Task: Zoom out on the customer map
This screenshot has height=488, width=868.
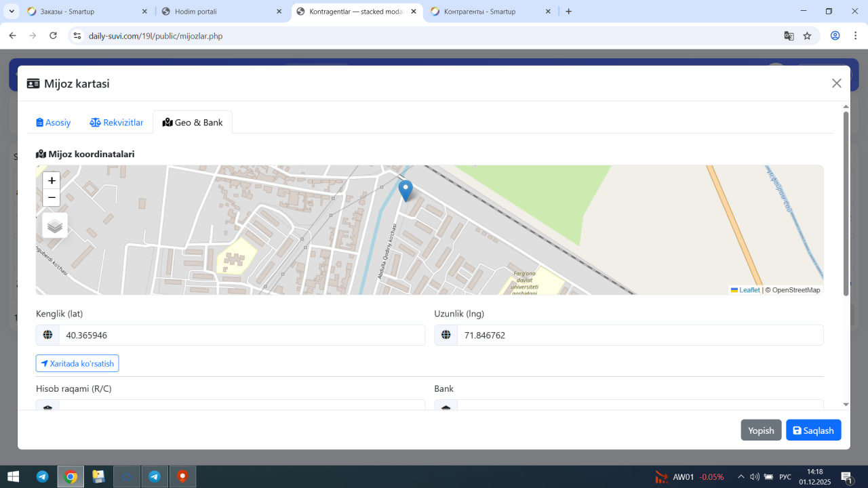Action: coord(52,198)
